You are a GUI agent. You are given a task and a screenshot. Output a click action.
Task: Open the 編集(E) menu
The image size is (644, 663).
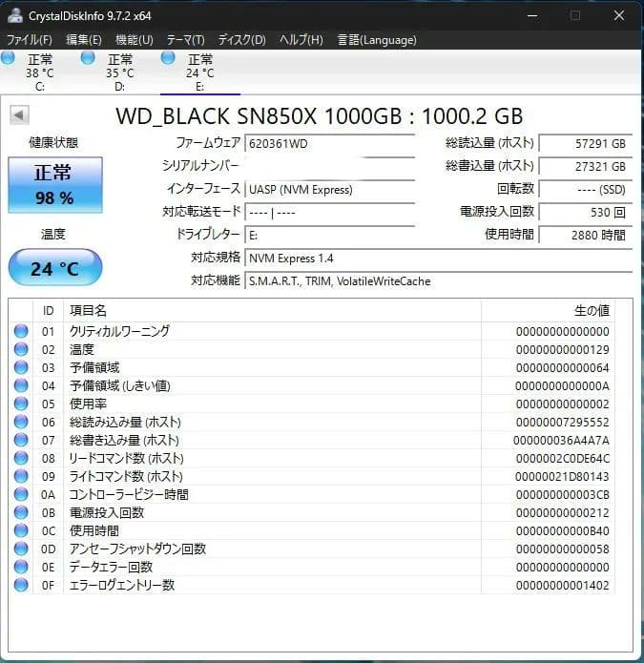pyautogui.click(x=84, y=40)
